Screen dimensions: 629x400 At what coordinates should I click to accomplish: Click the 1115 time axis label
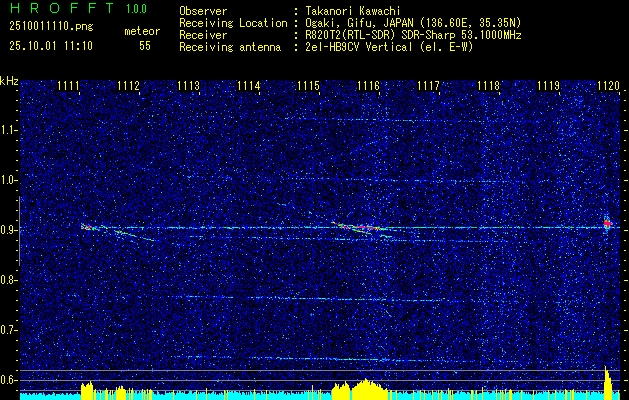tap(308, 86)
